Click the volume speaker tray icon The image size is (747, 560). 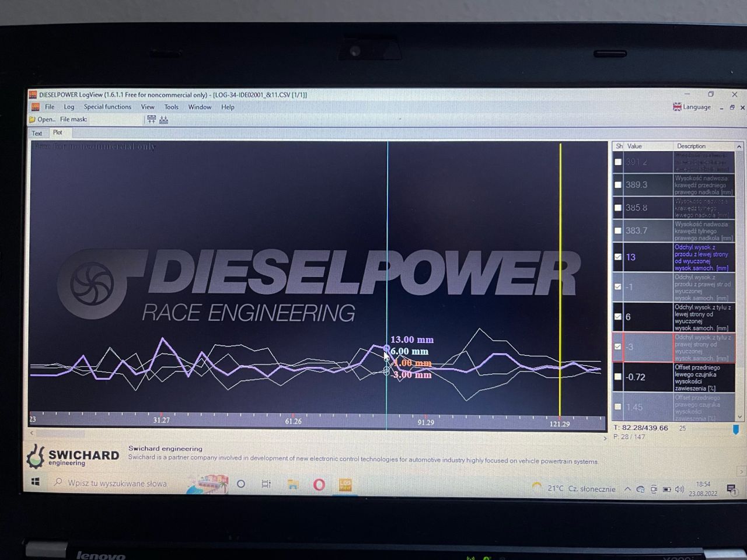679,489
